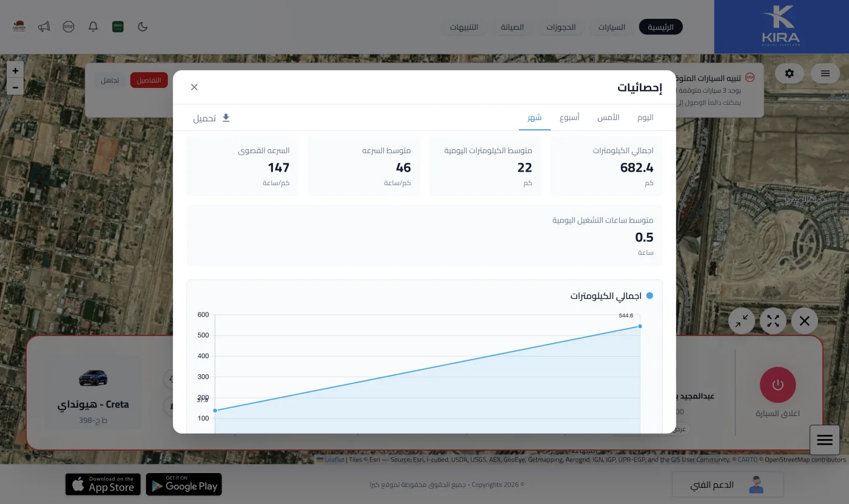Open the الحجوزات nav item
849x504 pixels.
click(561, 27)
